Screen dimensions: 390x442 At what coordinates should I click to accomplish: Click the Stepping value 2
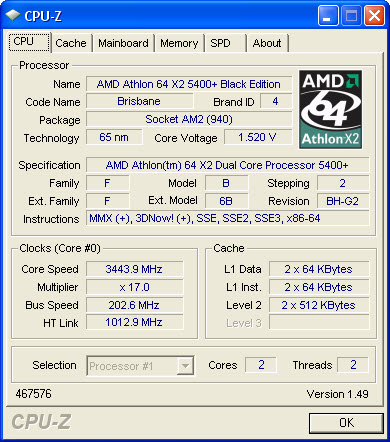(343, 183)
